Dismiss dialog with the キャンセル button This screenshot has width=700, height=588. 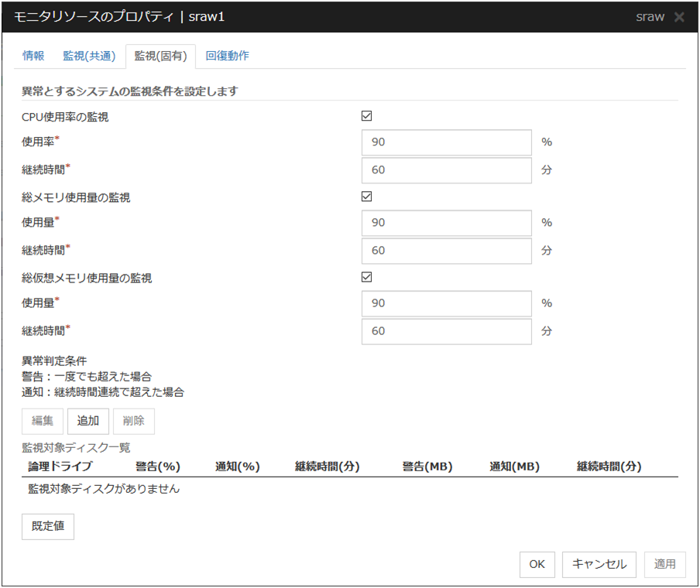[599, 565]
